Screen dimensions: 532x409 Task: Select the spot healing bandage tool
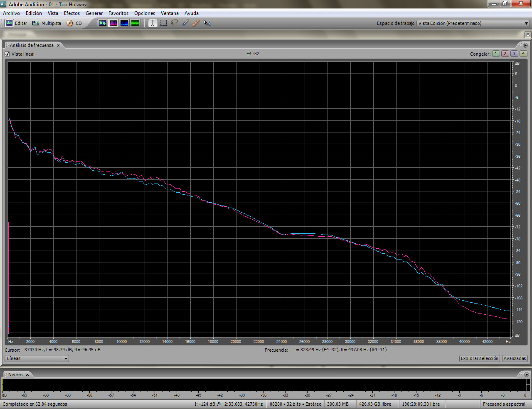click(196, 23)
